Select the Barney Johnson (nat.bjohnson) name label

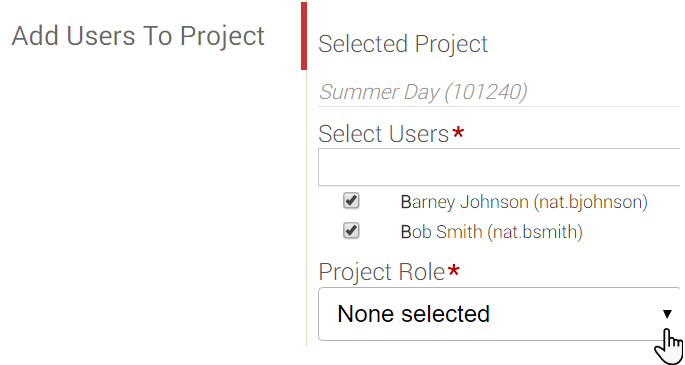pyautogui.click(x=524, y=202)
